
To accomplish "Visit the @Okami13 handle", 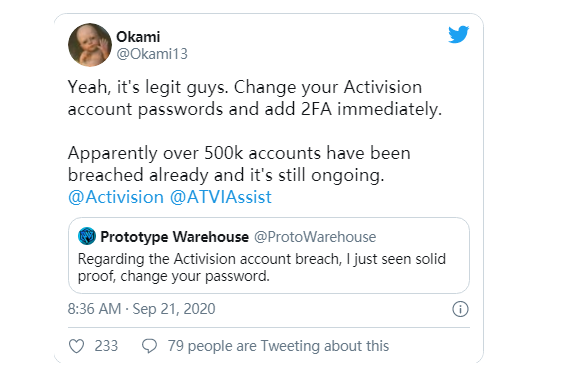I will (152, 54).
